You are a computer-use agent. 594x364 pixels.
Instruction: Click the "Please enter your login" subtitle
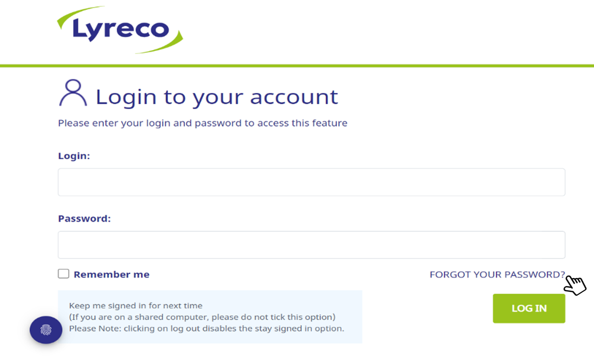click(202, 123)
